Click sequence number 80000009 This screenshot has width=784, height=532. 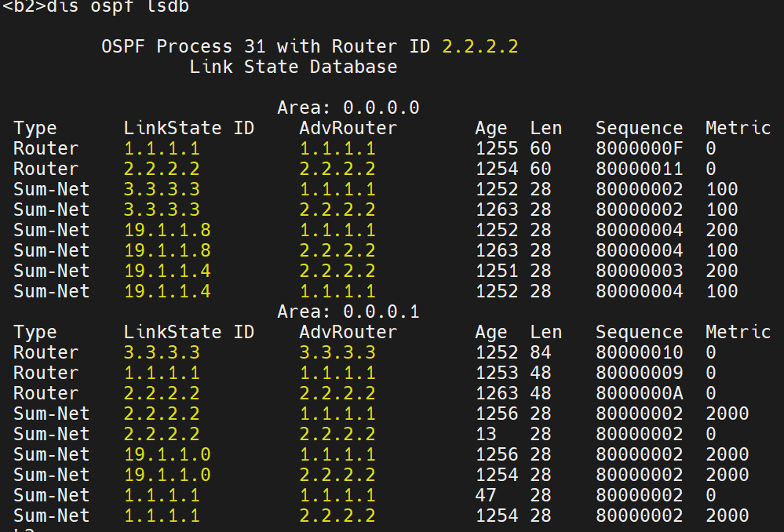pos(639,373)
